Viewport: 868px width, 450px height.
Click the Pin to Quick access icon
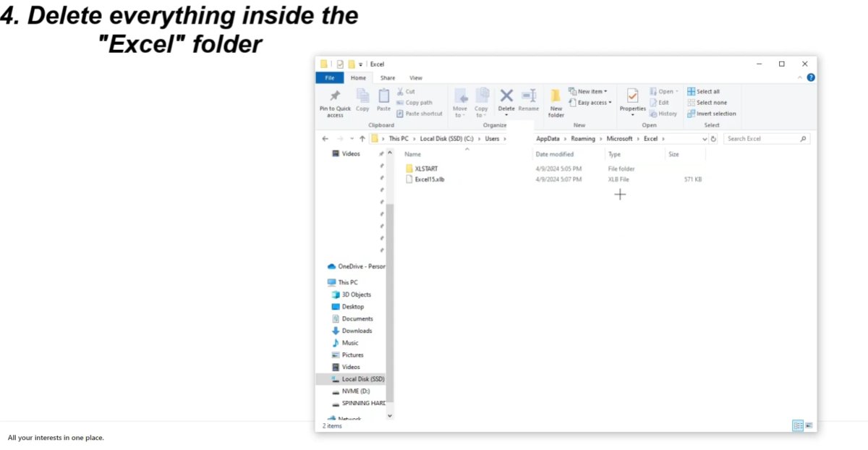click(x=335, y=102)
